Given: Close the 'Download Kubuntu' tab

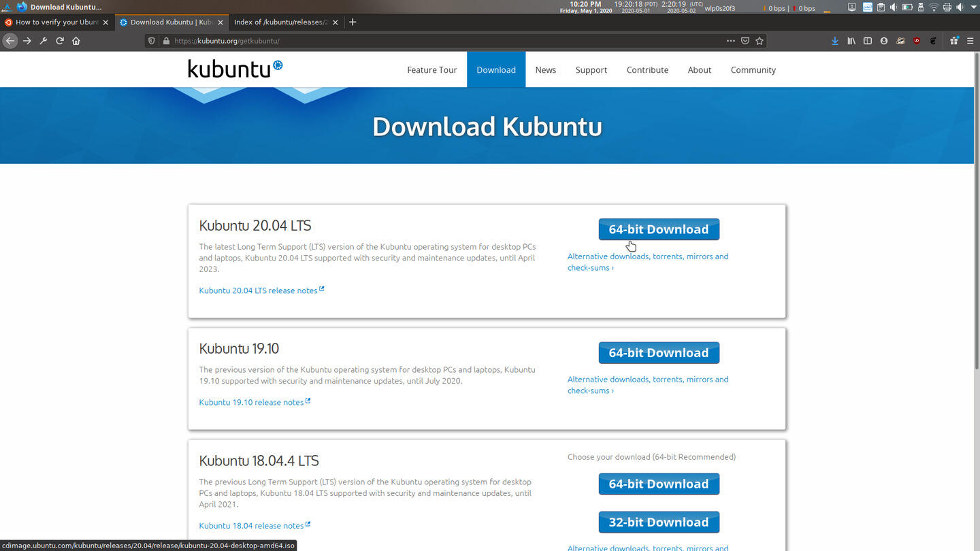Looking at the screenshot, I should click(220, 22).
